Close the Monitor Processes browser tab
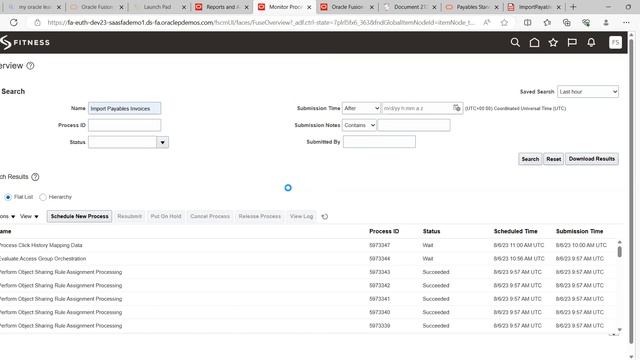640x360 pixels. tap(309, 7)
